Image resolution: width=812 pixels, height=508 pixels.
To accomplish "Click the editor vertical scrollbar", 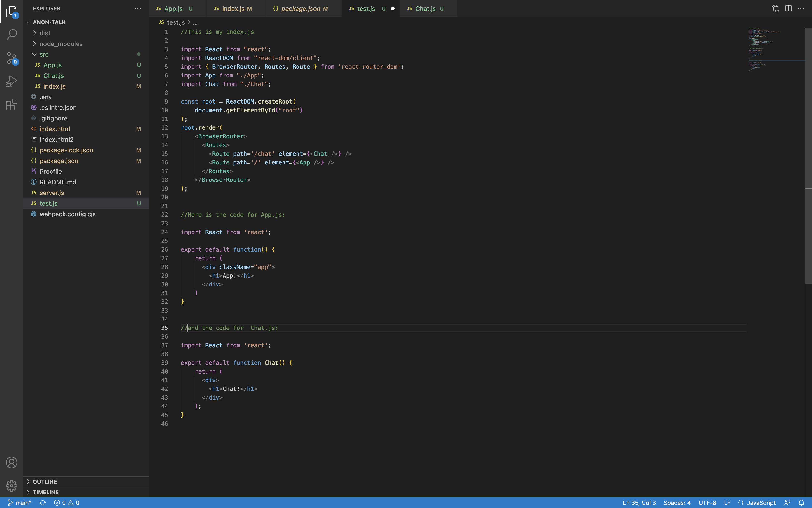I will click(808, 155).
